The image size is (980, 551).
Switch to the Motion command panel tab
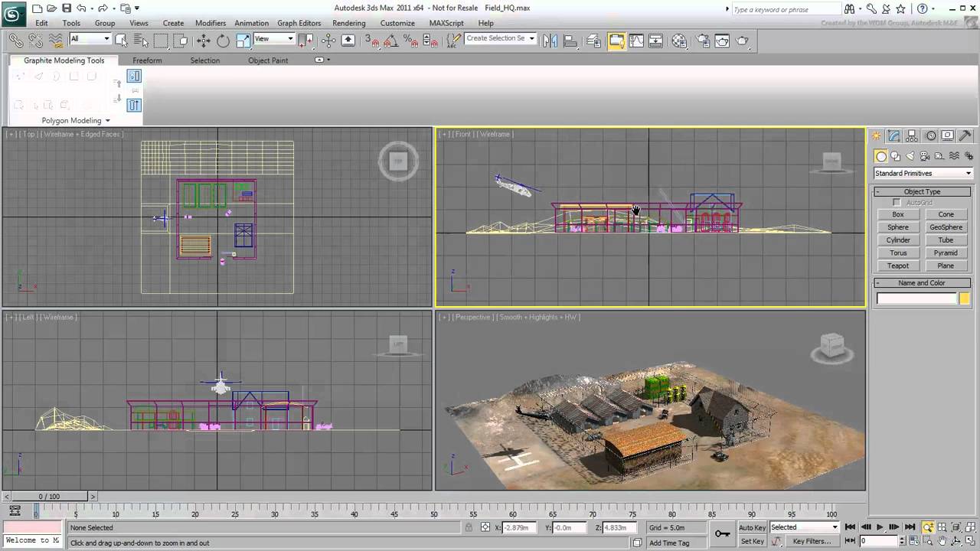[930, 135]
